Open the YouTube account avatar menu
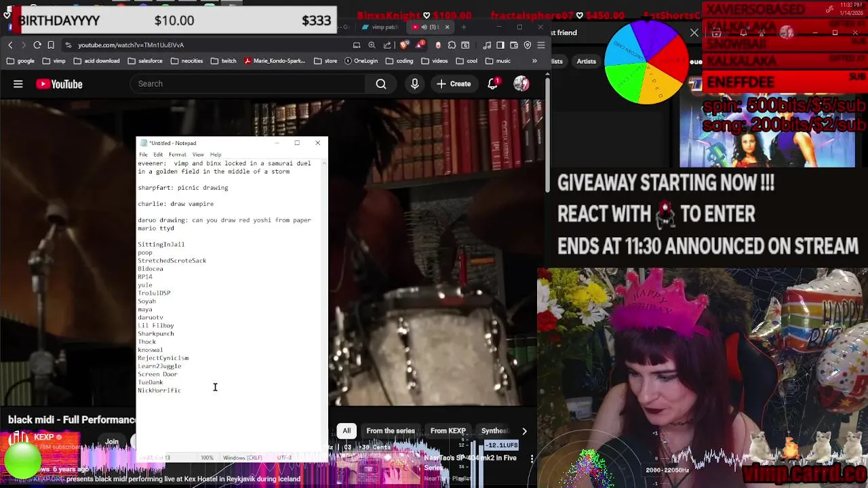The width and height of the screenshot is (868, 488). pyautogui.click(x=521, y=84)
